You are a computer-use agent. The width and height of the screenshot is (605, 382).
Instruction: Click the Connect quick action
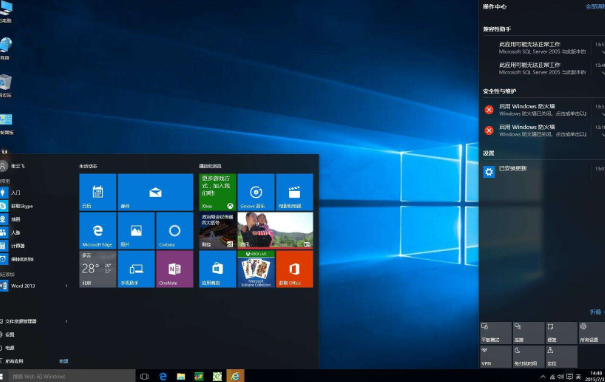529,333
